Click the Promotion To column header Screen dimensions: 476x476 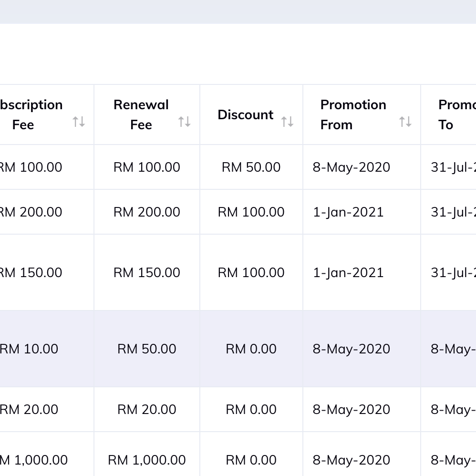pos(449,114)
